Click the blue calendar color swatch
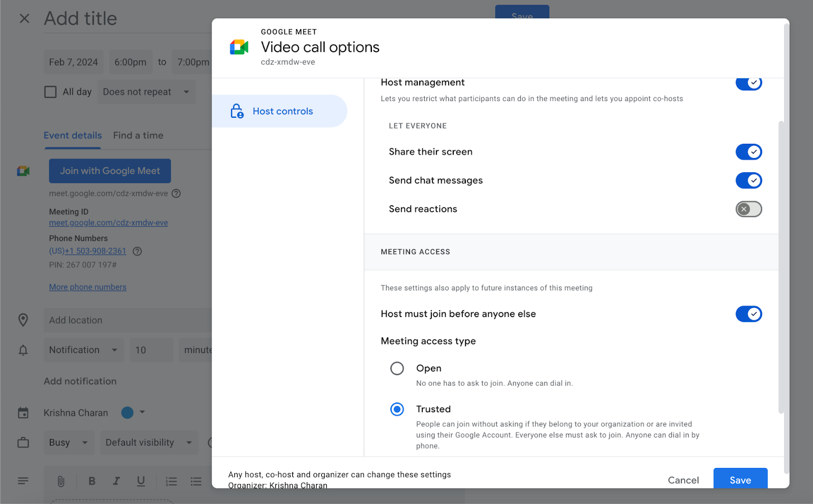This screenshot has height=504, width=813. [127, 413]
